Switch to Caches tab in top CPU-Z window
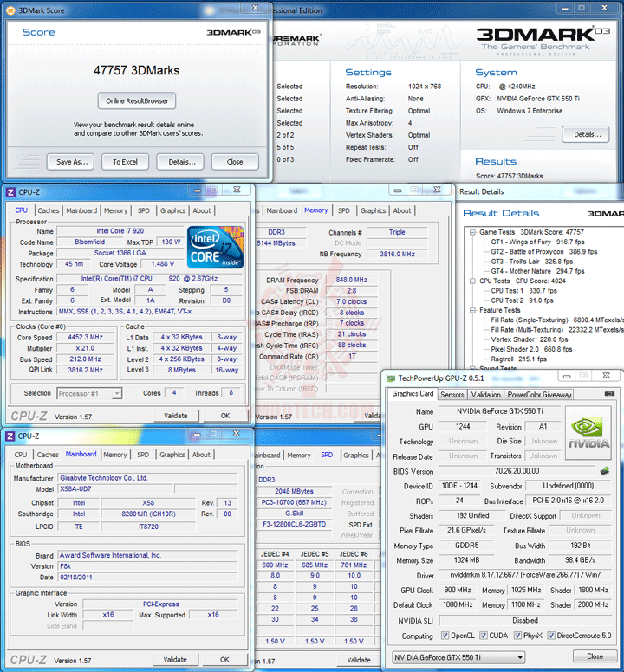This screenshot has width=624, height=672. (48, 210)
